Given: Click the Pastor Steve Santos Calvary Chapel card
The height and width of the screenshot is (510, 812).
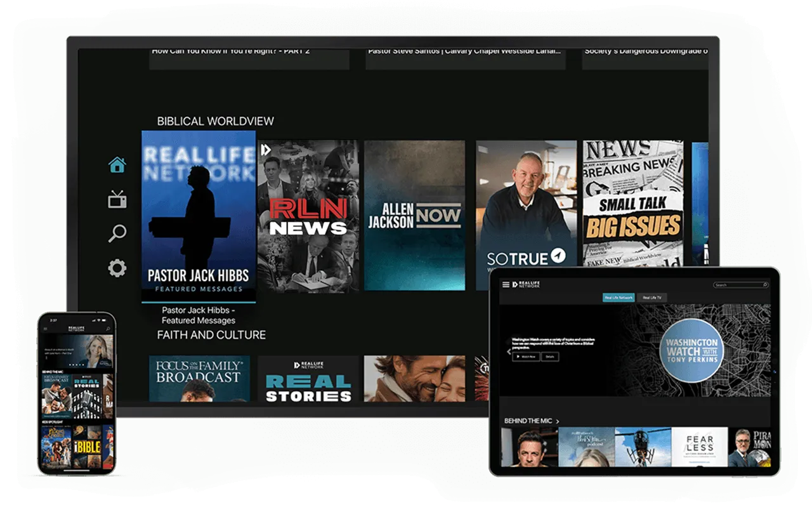Looking at the screenshot, I should [466, 58].
